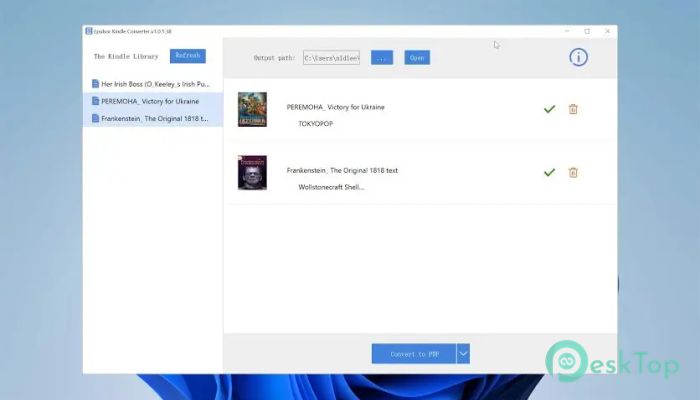Expand the output format dropdown arrow

pos(463,354)
